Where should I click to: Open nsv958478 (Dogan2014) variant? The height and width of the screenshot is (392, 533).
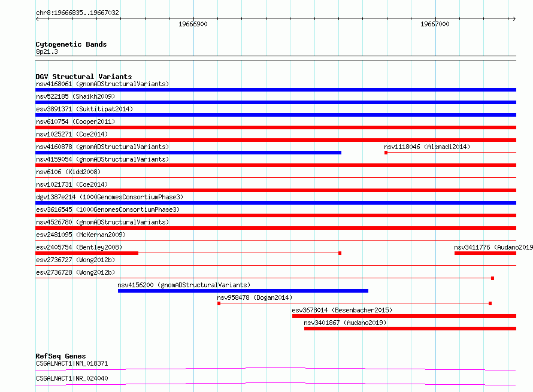(255, 297)
